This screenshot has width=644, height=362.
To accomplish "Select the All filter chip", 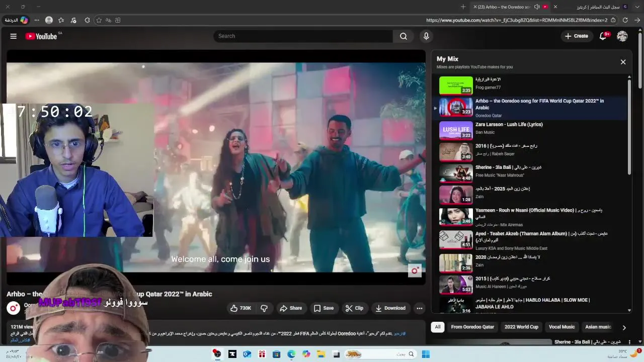I will point(438,327).
